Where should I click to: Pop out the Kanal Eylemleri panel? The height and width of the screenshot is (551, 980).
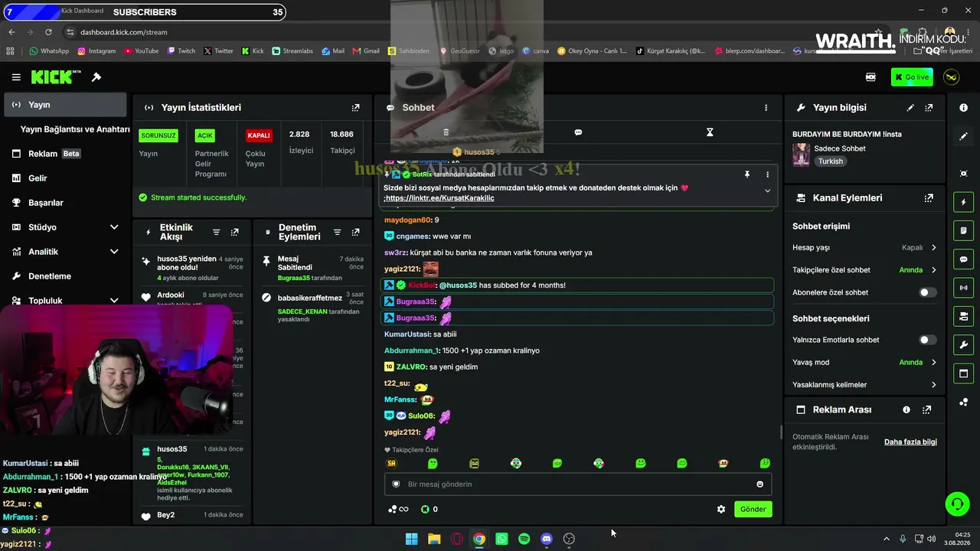point(929,198)
